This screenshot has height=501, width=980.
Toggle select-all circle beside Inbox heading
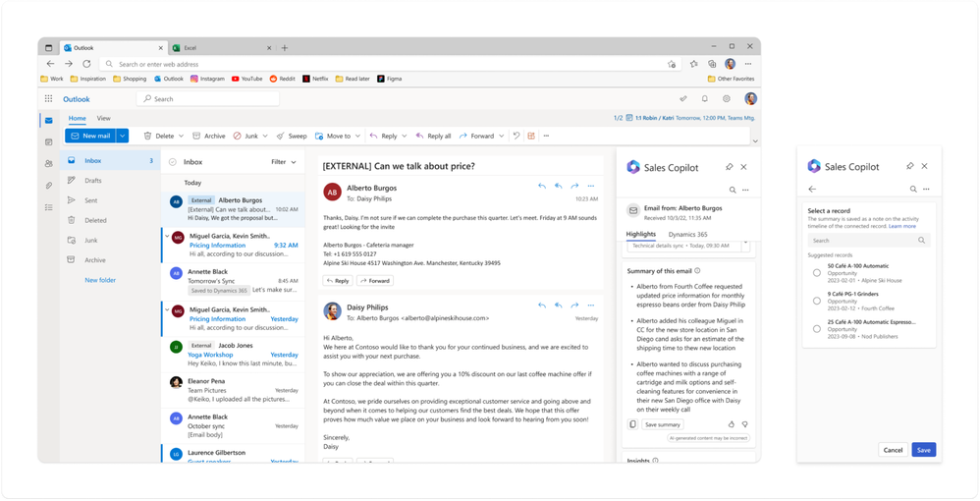pos(173,162)
